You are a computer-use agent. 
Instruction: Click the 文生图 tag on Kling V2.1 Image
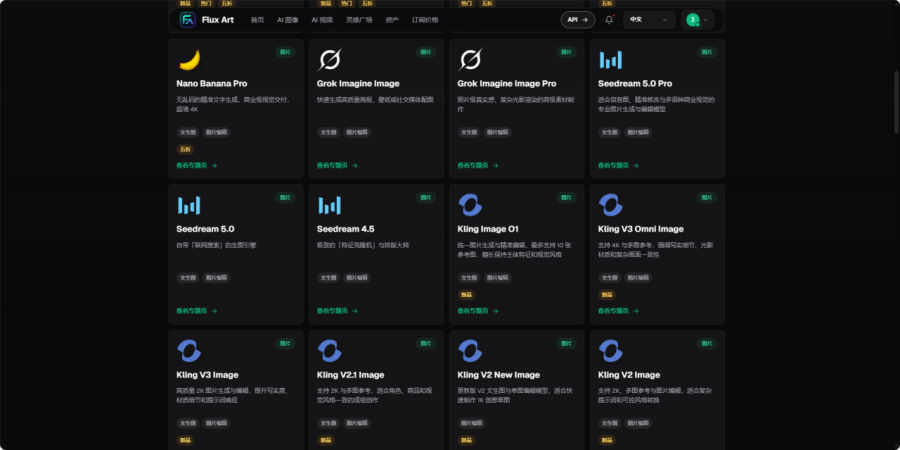point(328,423)
